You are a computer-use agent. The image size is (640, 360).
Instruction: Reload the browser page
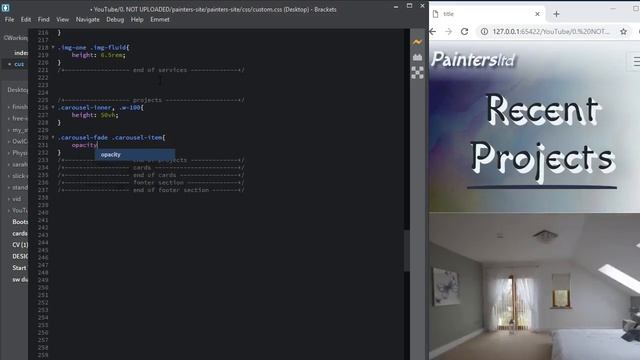(x=464, y=31)
